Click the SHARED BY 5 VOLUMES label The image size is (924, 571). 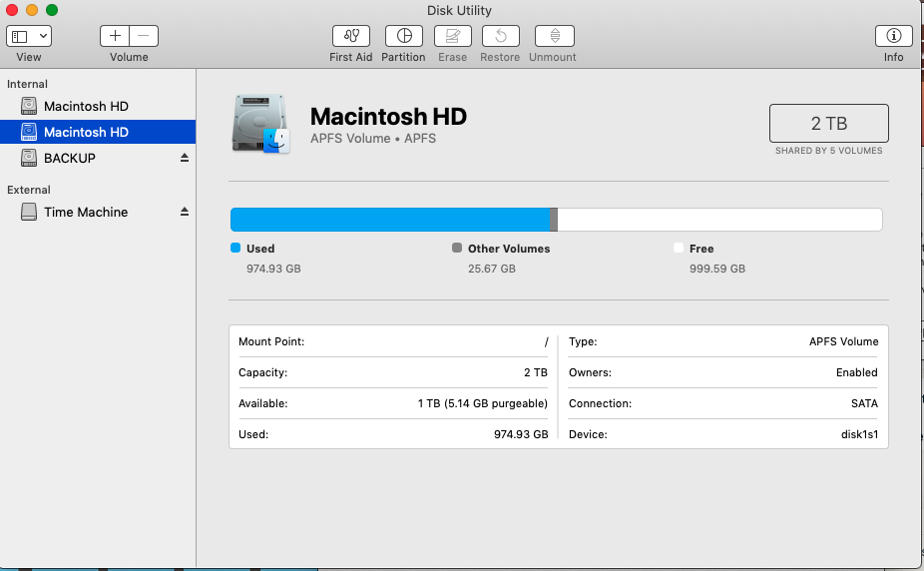click(828, 151)
